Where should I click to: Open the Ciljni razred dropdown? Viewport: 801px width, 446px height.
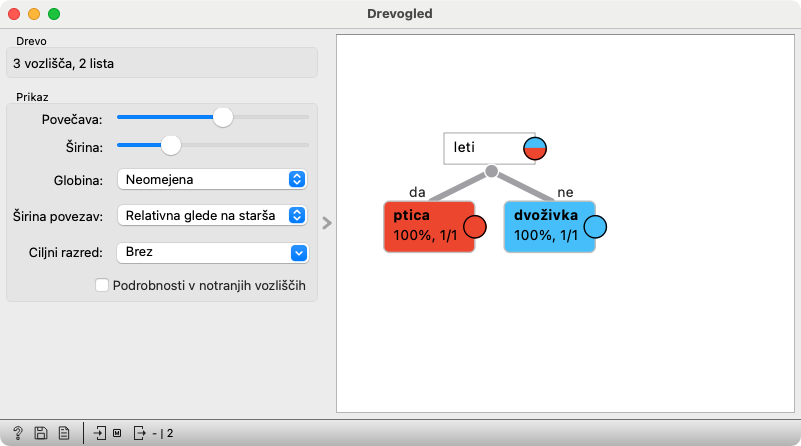tap(212, 252)
